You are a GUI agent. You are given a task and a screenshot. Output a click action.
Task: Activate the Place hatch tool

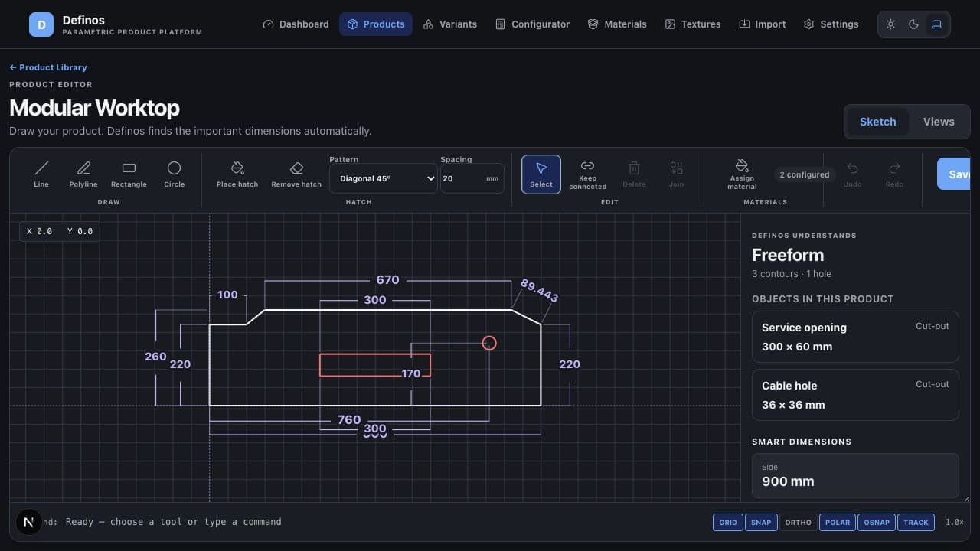coord(237,174)
